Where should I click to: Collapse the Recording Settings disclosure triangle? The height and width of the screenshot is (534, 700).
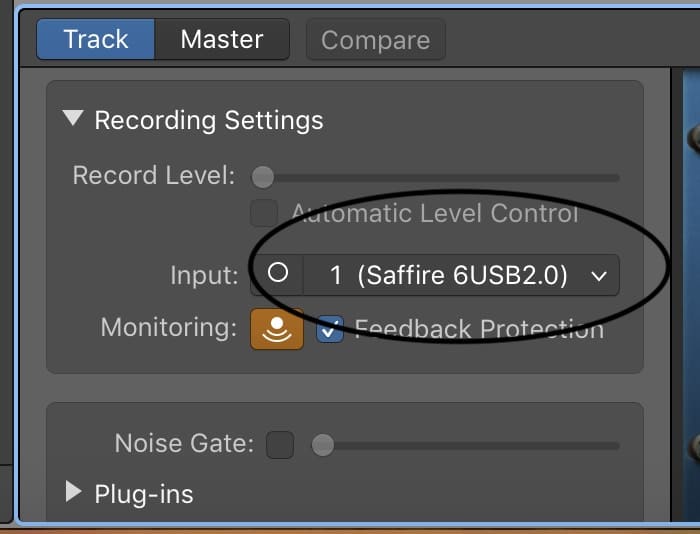tap(73, 118)
